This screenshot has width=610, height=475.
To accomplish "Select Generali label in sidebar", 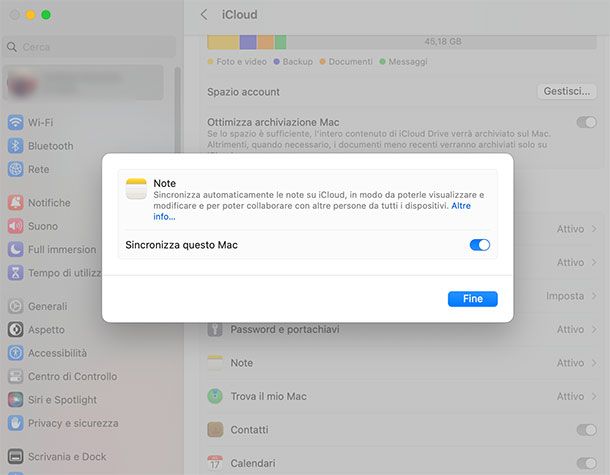I will point(47,307).
